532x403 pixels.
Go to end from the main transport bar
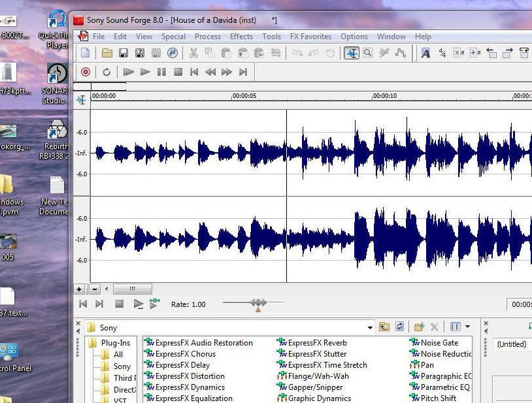[x=243, y=72]
